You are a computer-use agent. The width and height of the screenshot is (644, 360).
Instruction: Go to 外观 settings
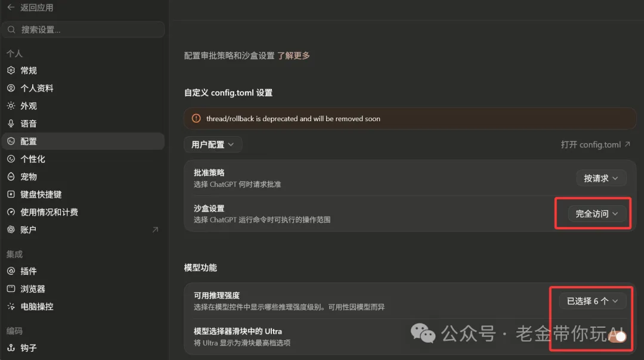[83, 106]
